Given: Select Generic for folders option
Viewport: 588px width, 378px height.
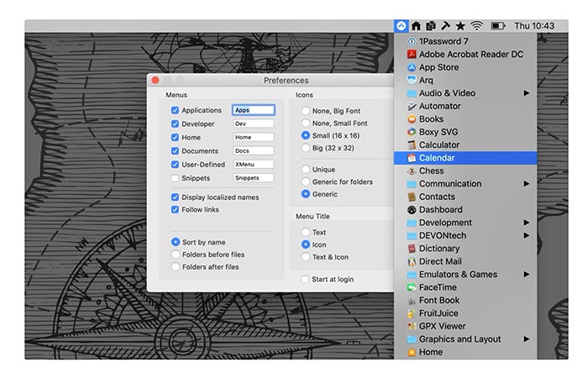Looking at the screenshot, I should 306,182.
